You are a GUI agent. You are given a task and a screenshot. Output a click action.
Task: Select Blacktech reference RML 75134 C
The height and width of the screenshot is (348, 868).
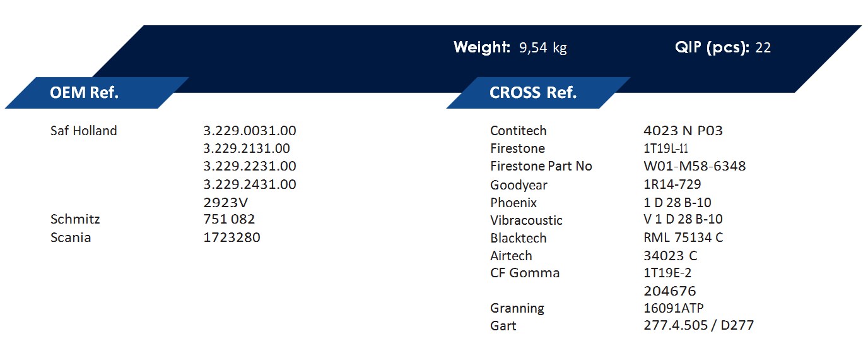coord(683,238)
